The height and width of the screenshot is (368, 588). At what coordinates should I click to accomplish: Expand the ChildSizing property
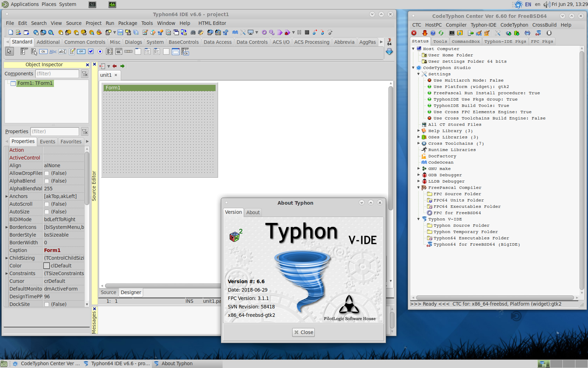coord(7,258)
